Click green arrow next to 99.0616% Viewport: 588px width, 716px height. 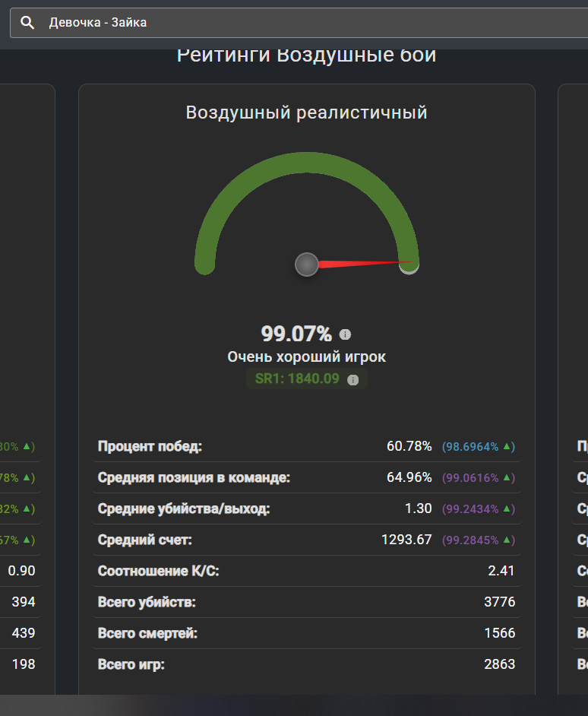[x=507, y=477]
